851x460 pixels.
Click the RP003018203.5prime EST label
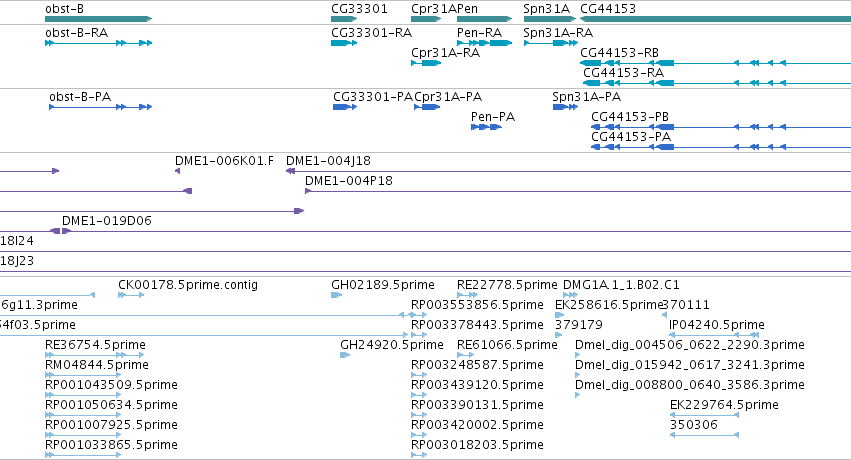pyautogui.click(x=477, y=445)
